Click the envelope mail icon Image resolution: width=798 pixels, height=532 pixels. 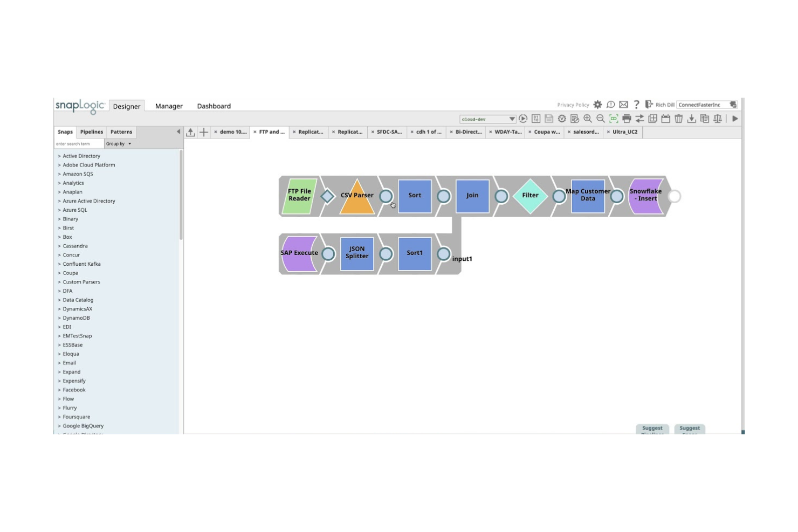coord(623,105)
